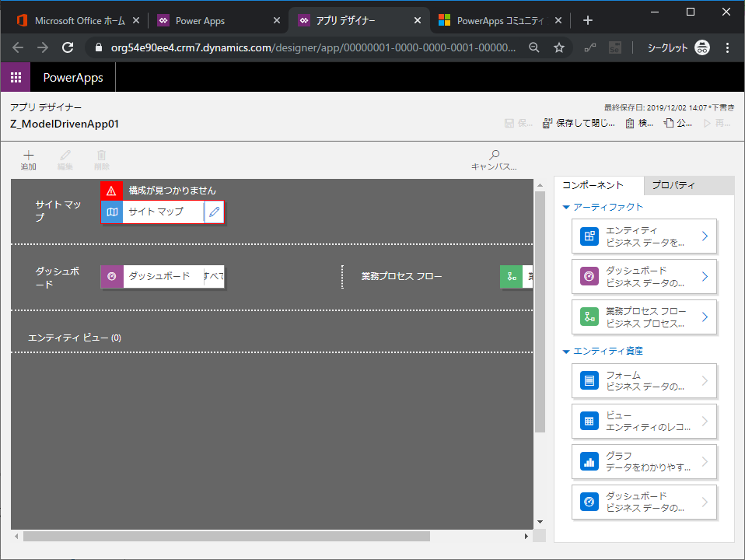Click the PowerApps header title
This screenshot has width=745, height=560.
73,78
